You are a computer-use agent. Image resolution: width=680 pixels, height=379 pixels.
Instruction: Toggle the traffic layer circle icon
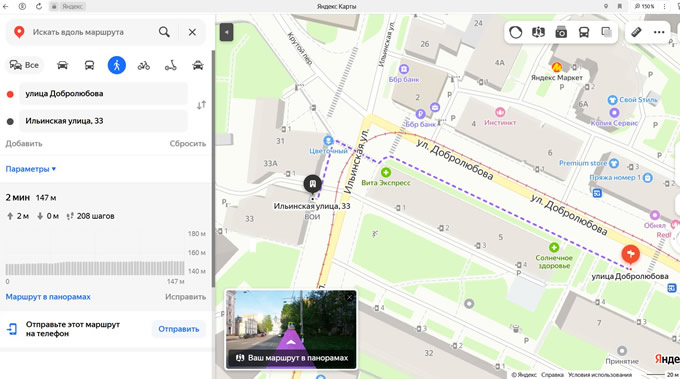coord(516,32)
